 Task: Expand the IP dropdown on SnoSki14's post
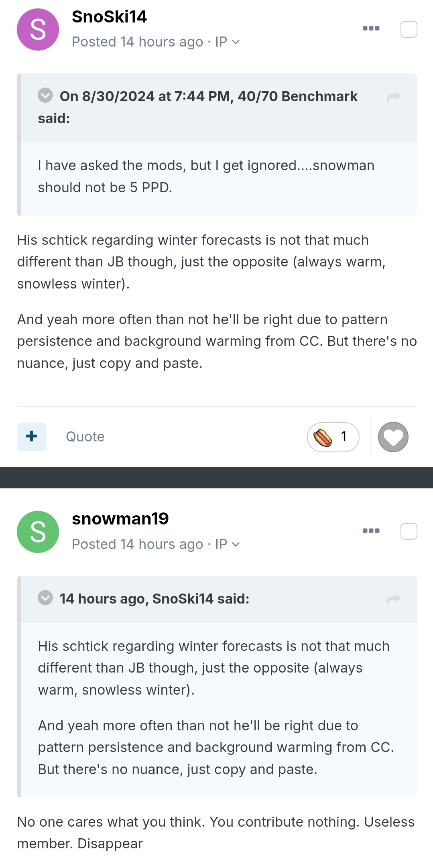[227, 42]
